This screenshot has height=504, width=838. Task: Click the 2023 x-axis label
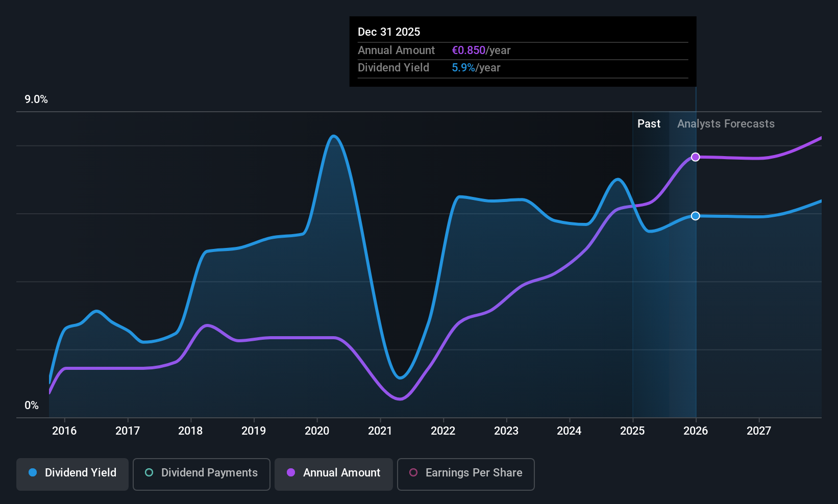[506, 431]
